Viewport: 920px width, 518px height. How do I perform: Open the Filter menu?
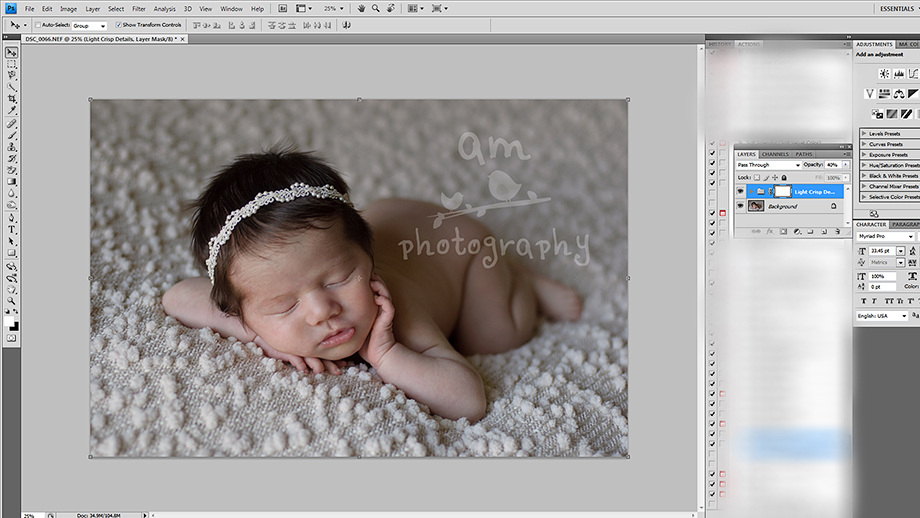(x=139, y=8)
